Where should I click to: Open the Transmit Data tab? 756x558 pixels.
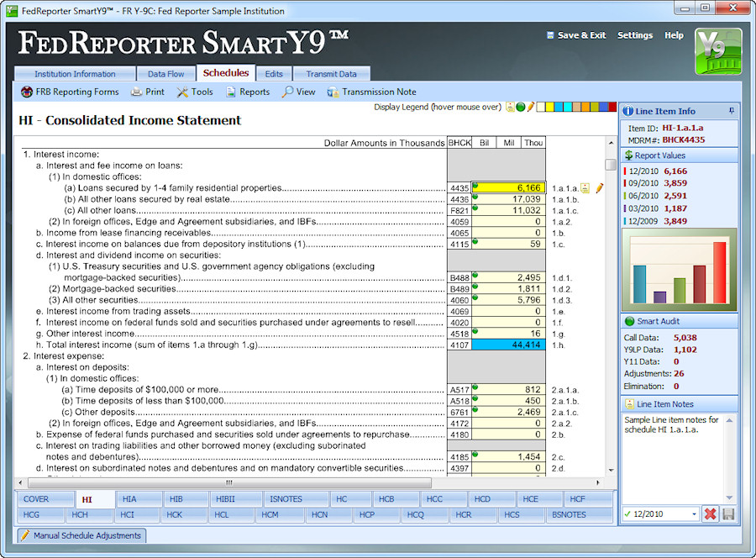(331, 74)
